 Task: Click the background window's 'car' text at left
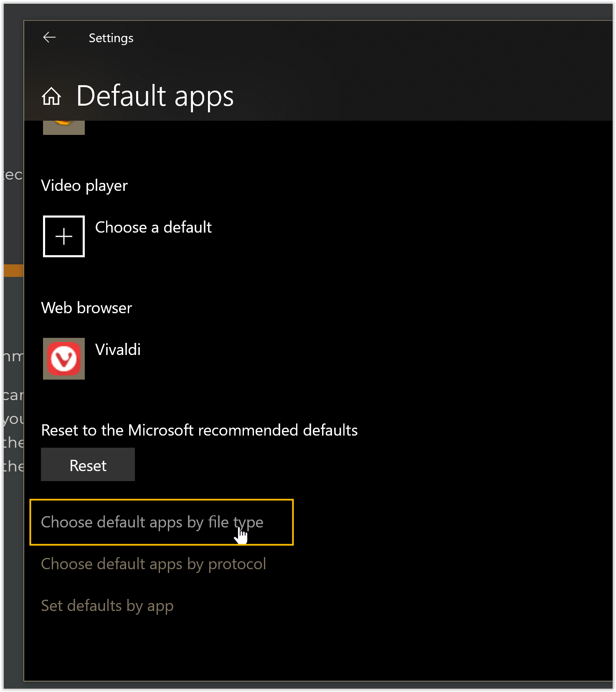point(13,395)
